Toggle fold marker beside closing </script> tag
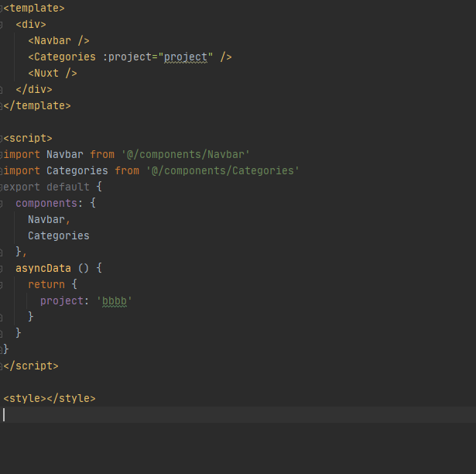 pyautogui.click(x=1, y=366)
